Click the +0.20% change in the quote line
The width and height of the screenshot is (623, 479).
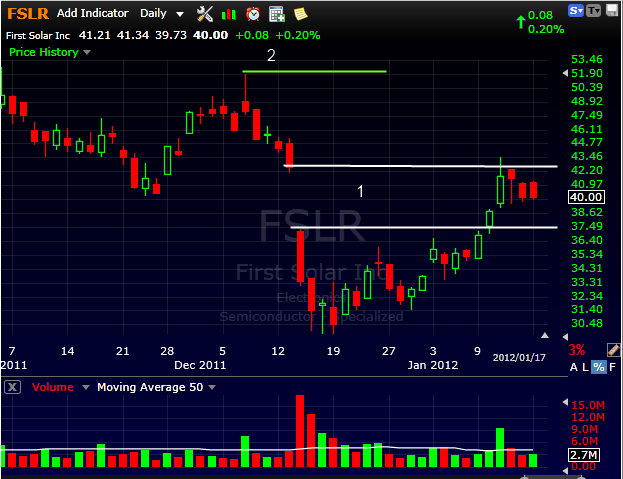point(298,35)
